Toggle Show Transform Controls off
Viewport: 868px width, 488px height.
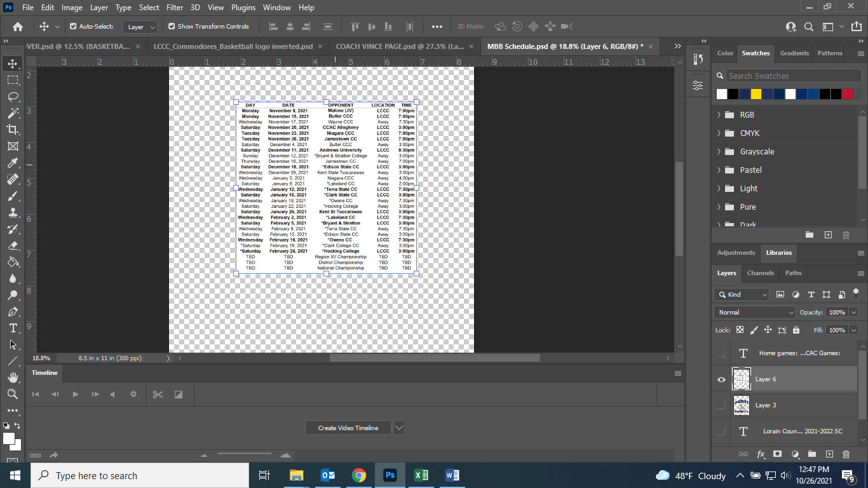172,27
